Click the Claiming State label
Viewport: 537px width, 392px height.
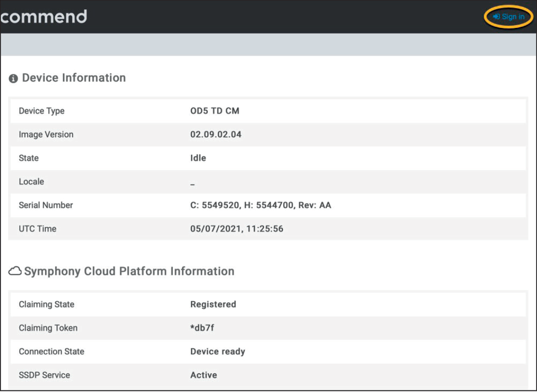point(47,304)
